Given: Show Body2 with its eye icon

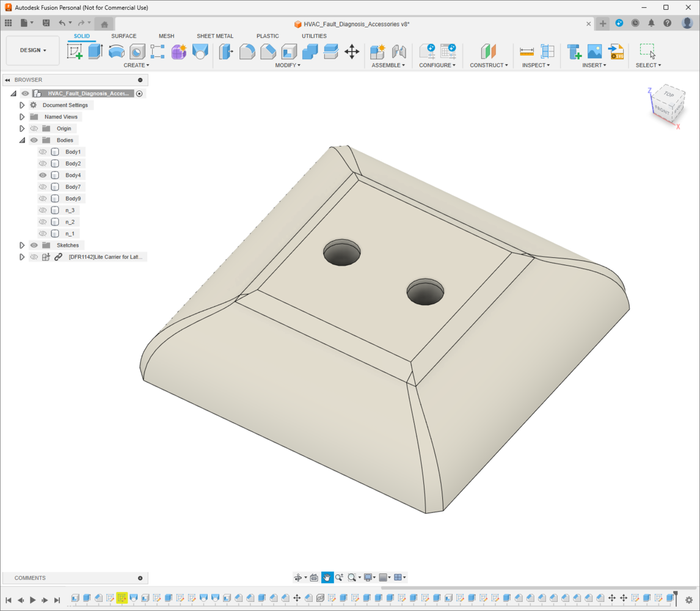Looking at the screenshot, I should point(43,164).
